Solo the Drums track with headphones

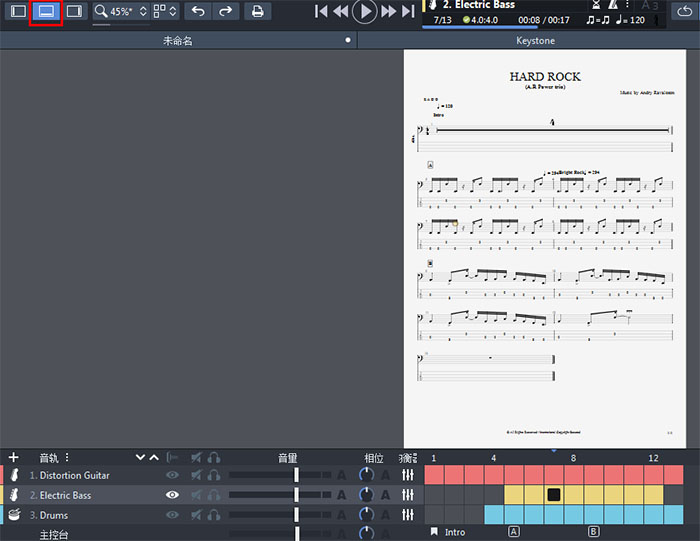click(x=213, y=515)
